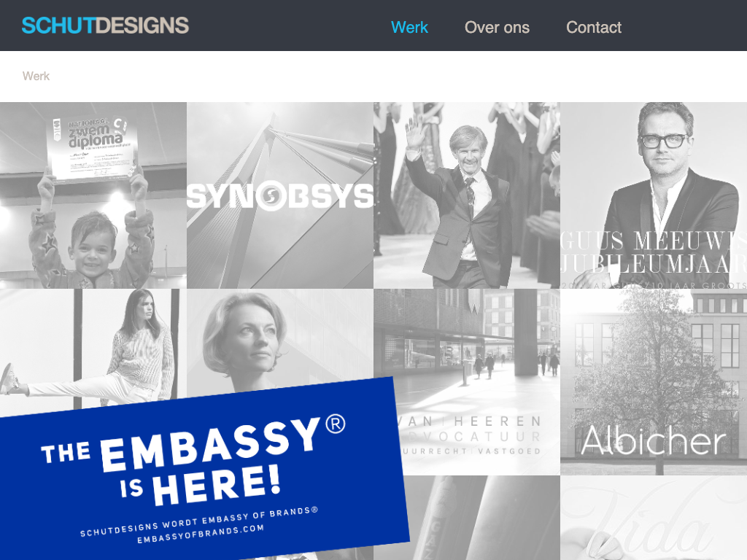The width and height of the screenshot is (747, 560).
Task: Click the registered trademark symbol after EMBASSY
Action: click(x=336, y=424)
